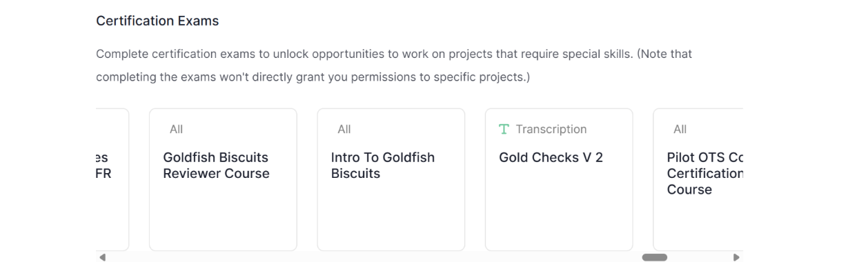
Task: Open Goldfish Biscuits Reviewer Course card
Action: click(x=223, y=179)
